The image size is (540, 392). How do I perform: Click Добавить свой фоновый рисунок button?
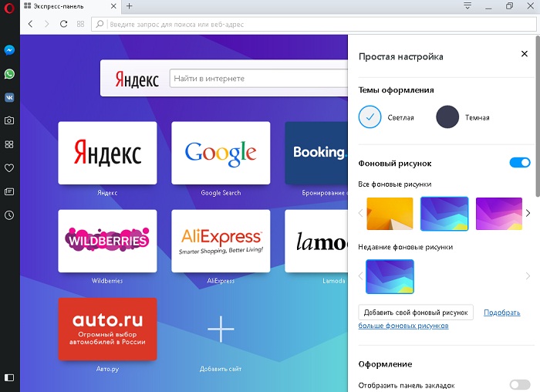click(x=416, y=313)
